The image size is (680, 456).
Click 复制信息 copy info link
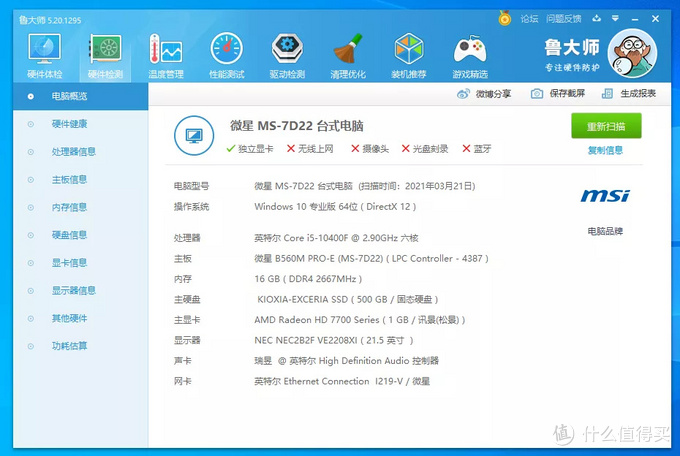(x=605, y=150)
